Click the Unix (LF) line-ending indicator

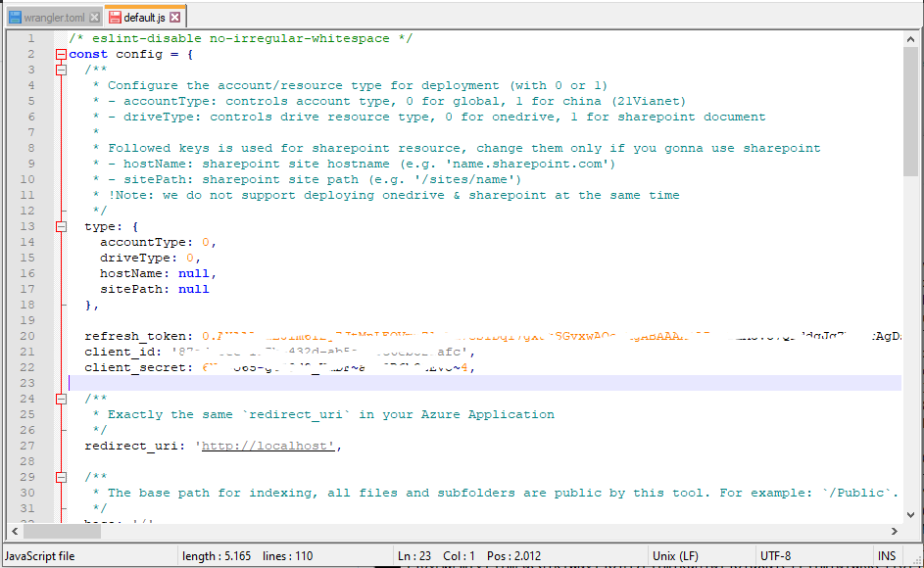click(x=678, y=555)
